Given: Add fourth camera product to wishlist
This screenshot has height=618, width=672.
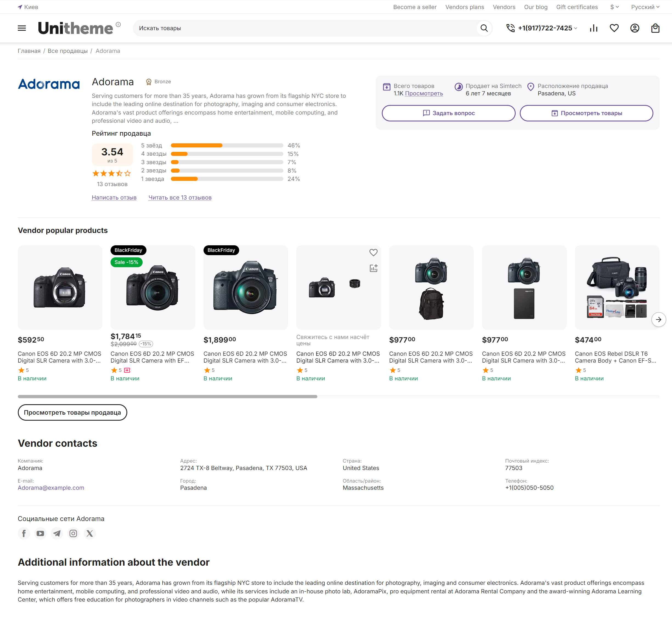Looking at the screenshot, I should [x=373, y=252].
